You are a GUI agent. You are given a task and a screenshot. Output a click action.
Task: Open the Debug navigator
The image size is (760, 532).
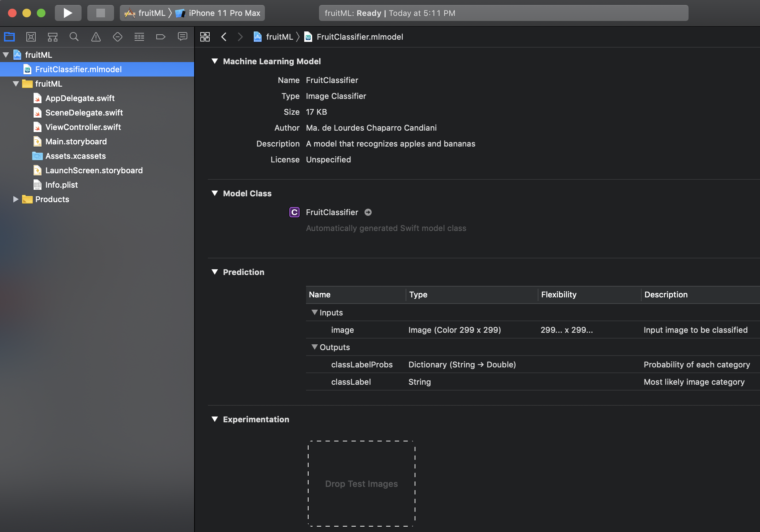(139, 37)
